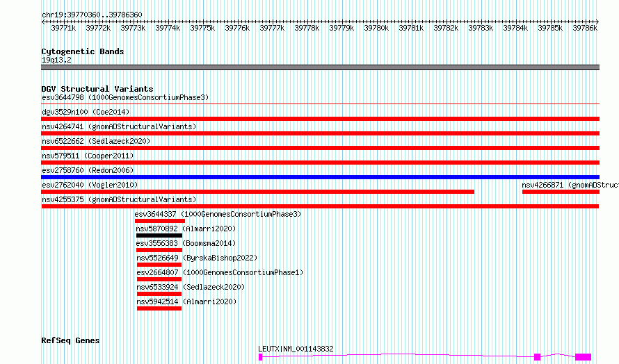The image size is (619, 364).
Task: Open nsv4266871 gnomAD variant label
Action: [570, 185]
